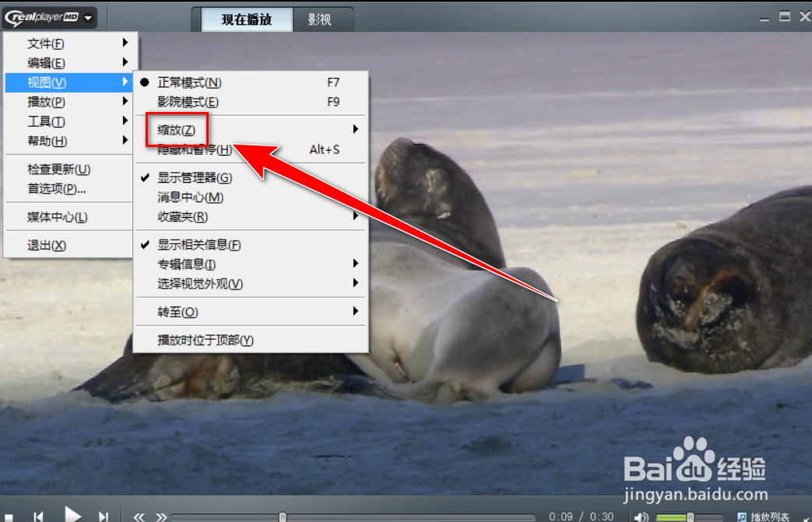Open 媒体中心(L)

pos(70,217)
